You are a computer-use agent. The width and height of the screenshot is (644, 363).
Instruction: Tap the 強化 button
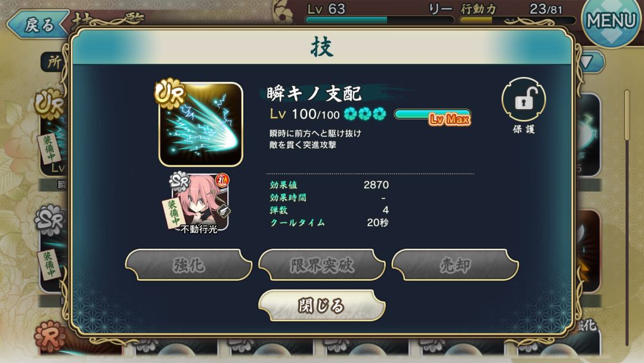coord(188,265)
